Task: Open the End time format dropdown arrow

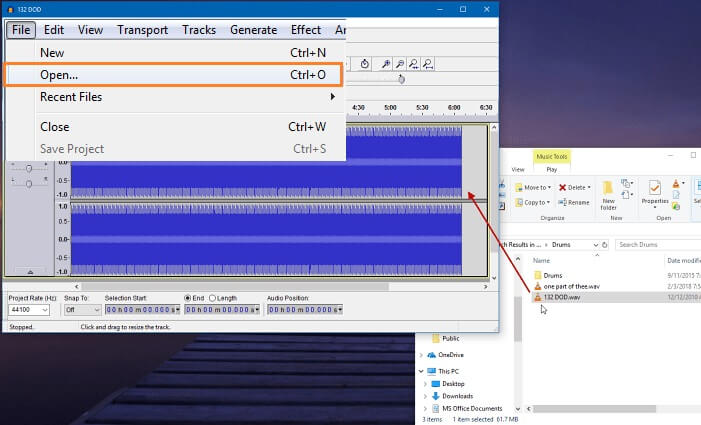Action: click(x=257, y=310)
